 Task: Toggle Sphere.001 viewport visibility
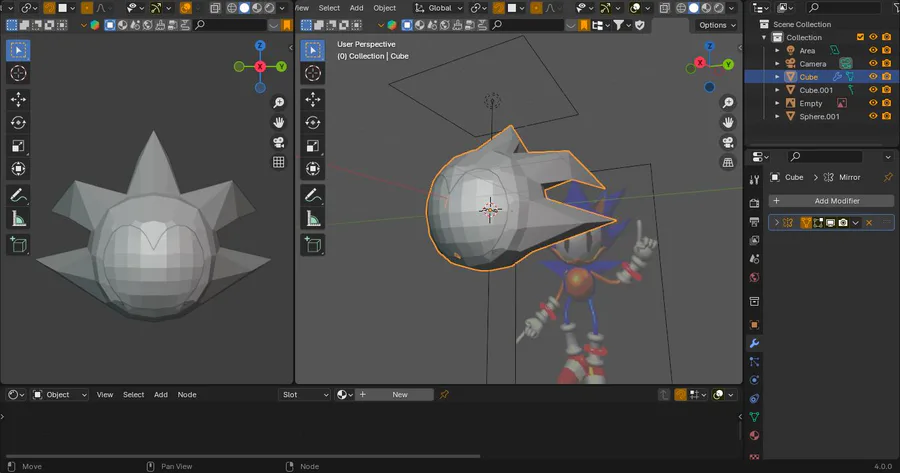pyautogui.click(x=873, y=116)
